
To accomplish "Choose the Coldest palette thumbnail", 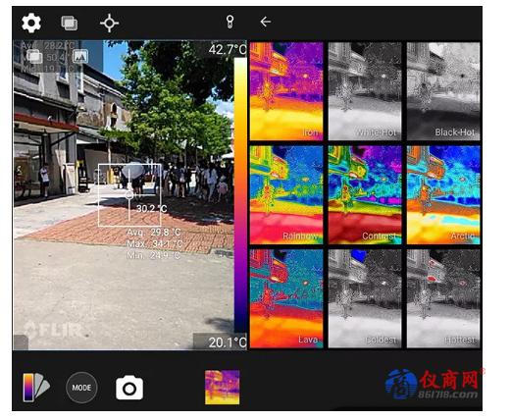I will click(365, 298).
